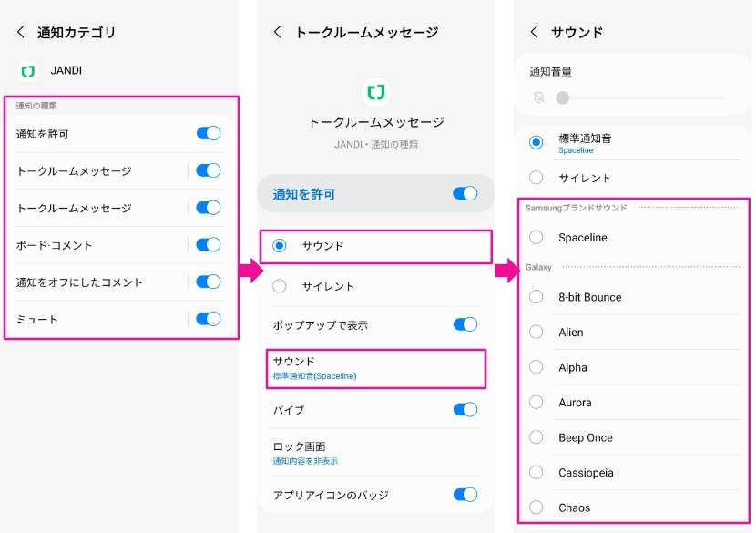
Task: Select the サイレント radio button under サウンド
Action: pyautogui.click(x=280, y=286)
